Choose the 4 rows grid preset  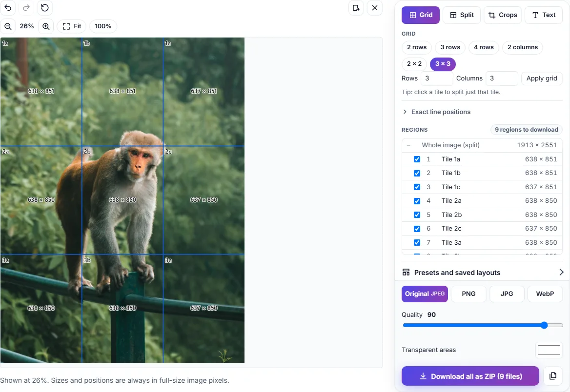point(484,47)
